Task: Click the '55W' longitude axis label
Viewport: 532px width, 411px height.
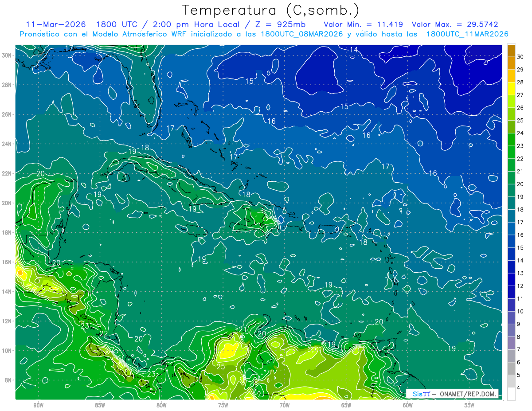Action: coord(469,405)
